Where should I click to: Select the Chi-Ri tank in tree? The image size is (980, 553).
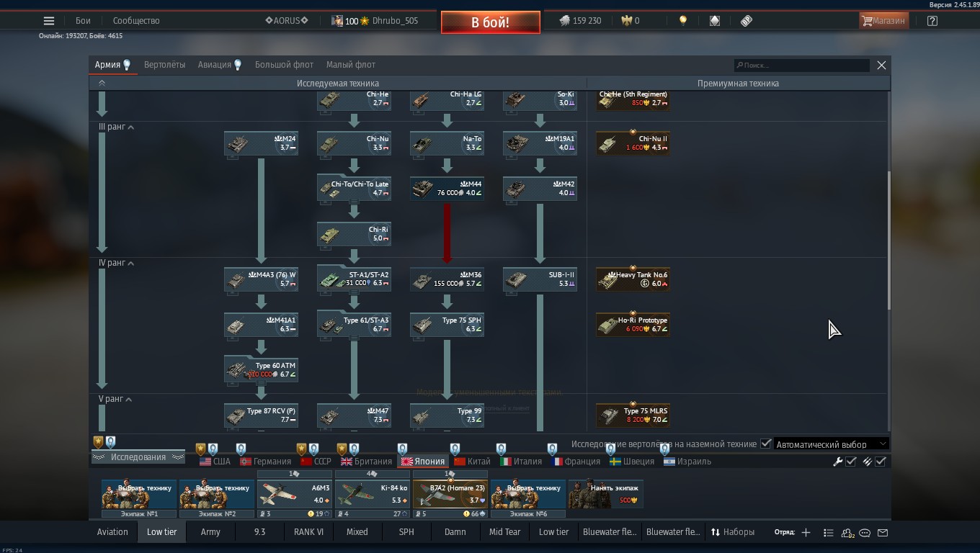pos(354,234)
